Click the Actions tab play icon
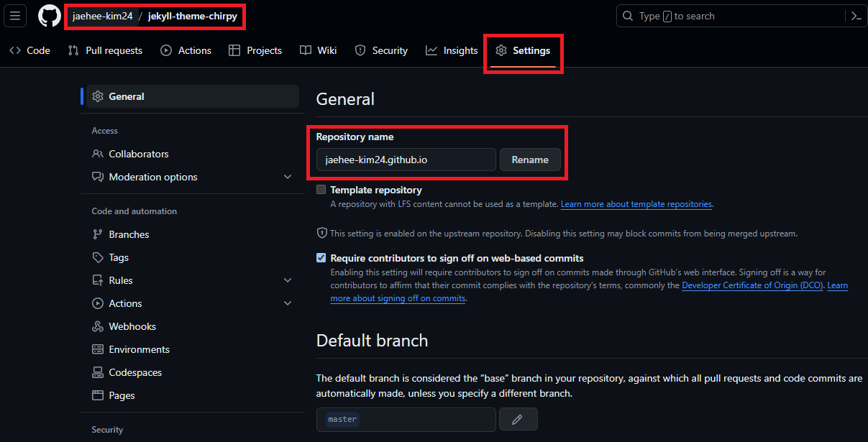Viewport: 868px width, 442px height. [x=166, y=50]
